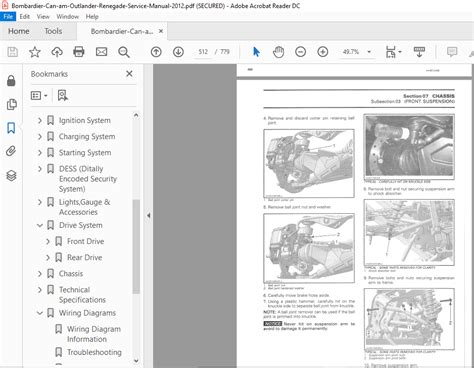Toggle the Bookmarks panel sidebar icon
The width and height of the screenshot is (474, 368).
pyautogui.click(x=11, y=128)
